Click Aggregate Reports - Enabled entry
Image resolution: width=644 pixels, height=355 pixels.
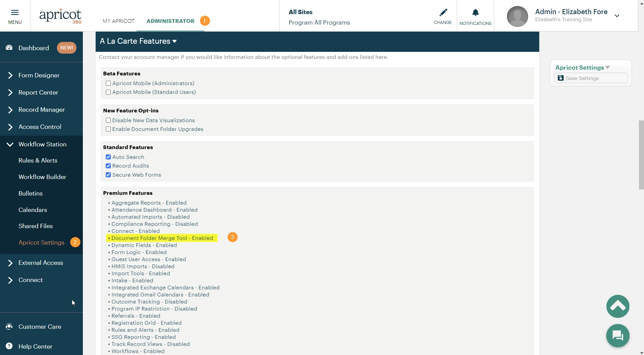point(149,203)
